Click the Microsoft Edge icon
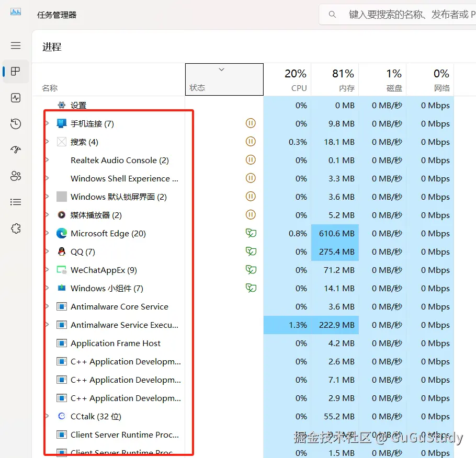The width and height of the screenshot is (476, 458). pyautogui.click(x=62, y=233)
